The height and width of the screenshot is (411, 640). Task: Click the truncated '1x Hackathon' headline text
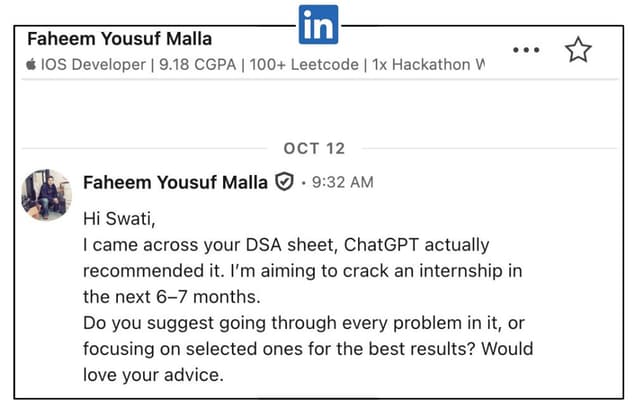[428, 64]
